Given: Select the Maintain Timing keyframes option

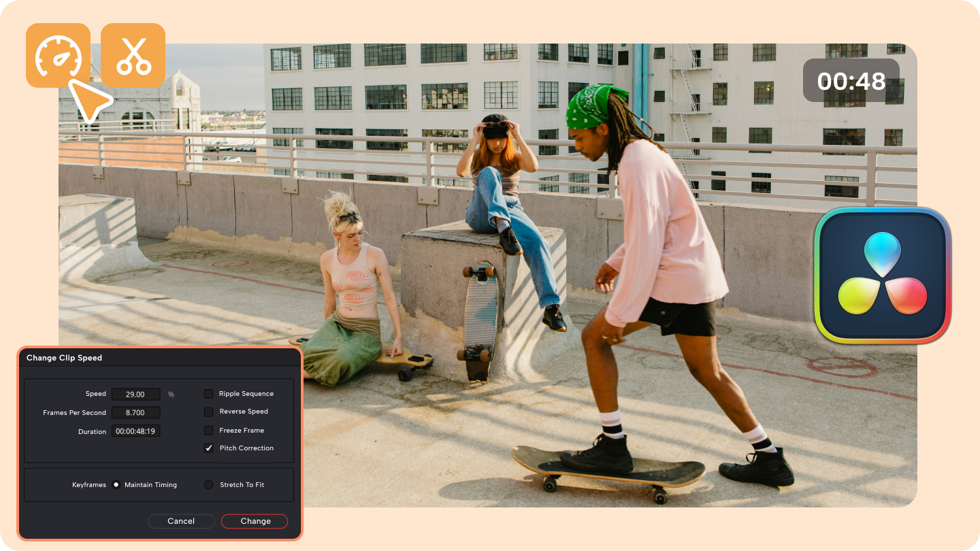Looking at the screenshot, I should click(x=117, y=484).
